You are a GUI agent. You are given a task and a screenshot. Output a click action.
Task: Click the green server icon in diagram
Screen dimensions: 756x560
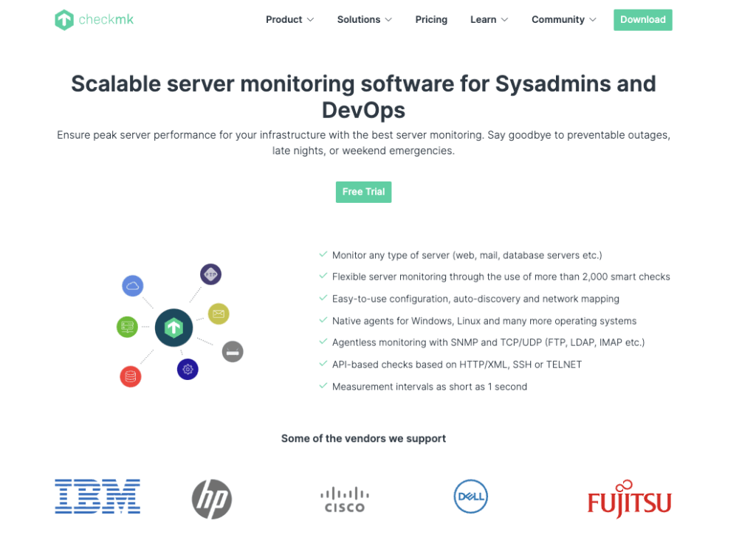tap(127, 327)
